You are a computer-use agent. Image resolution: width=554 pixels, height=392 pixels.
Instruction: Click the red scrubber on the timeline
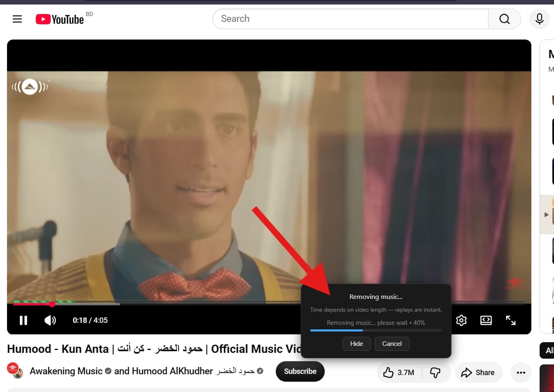(52, 304)
